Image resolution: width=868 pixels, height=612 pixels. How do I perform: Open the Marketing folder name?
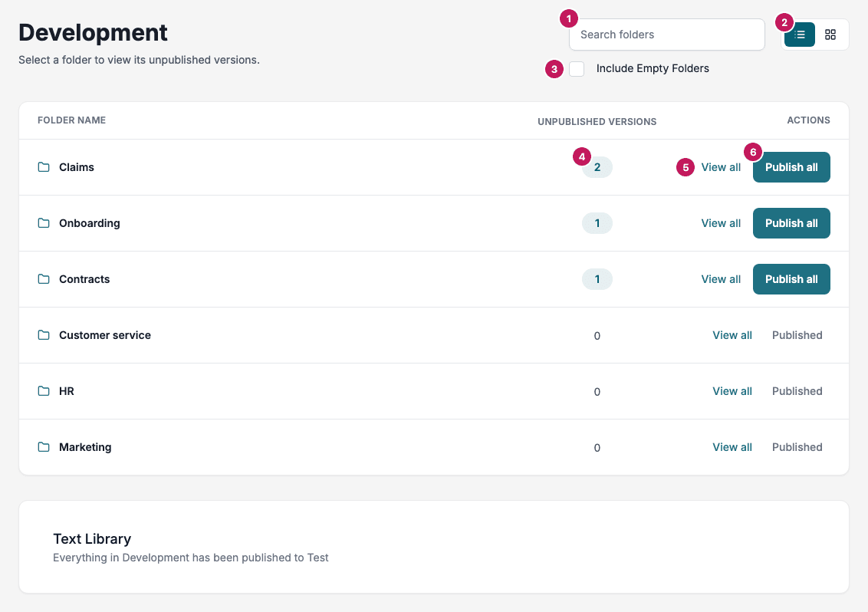[85, 447]
